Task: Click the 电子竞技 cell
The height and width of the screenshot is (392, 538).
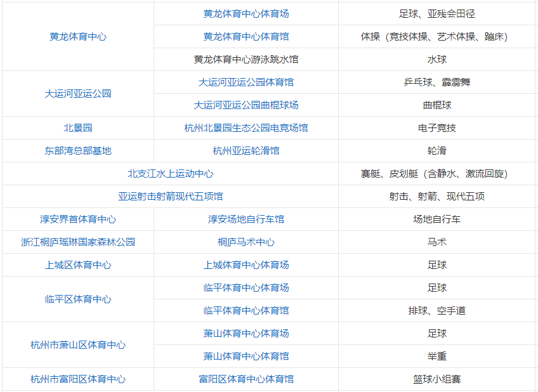Action: [x=436, y=128]
